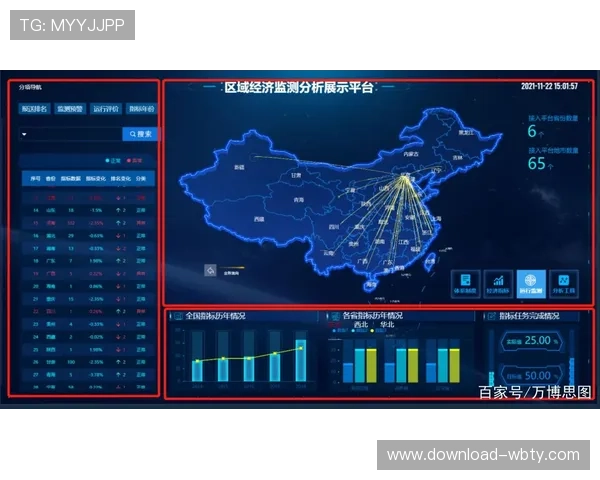Click the icon beside 全国指标历年情况
This screenshot has height=480, width=600.
(x=178, y=316)
